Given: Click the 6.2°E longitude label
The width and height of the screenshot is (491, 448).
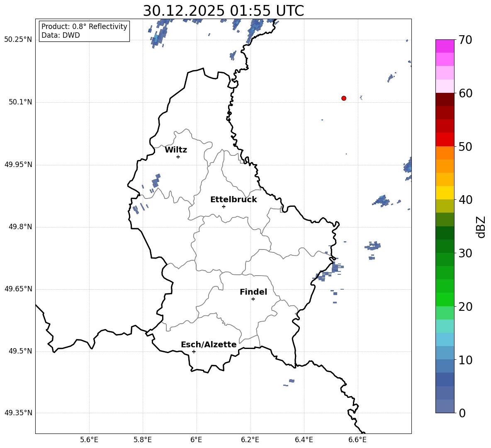Looking at the screenshot, I should 250,440.
